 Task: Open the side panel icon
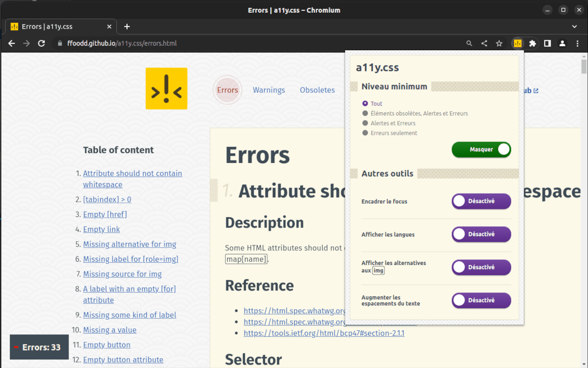click(547, 43)
